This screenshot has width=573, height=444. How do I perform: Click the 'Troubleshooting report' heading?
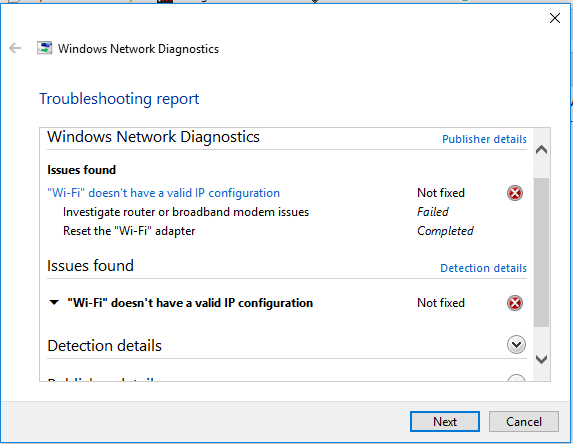click(x=119, y=99)
